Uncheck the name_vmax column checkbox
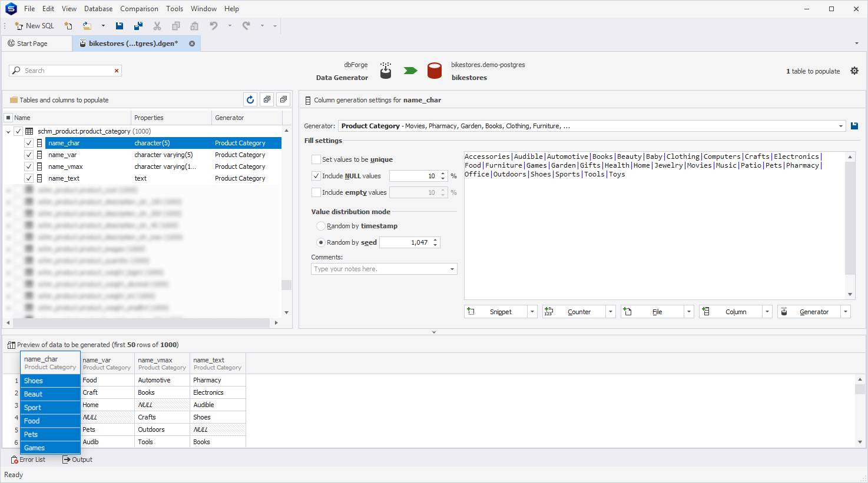The width and height of the screenshot is (868, 483). click(28, 166)
